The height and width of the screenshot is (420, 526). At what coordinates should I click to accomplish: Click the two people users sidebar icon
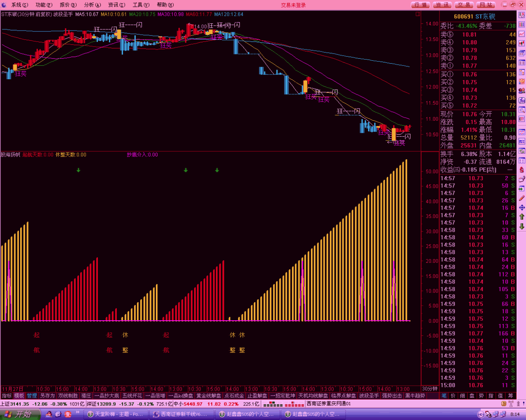522,91
